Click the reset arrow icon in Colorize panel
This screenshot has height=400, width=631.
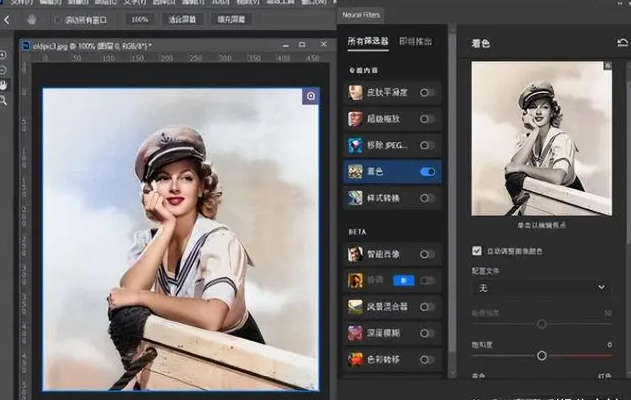(623, 42)
